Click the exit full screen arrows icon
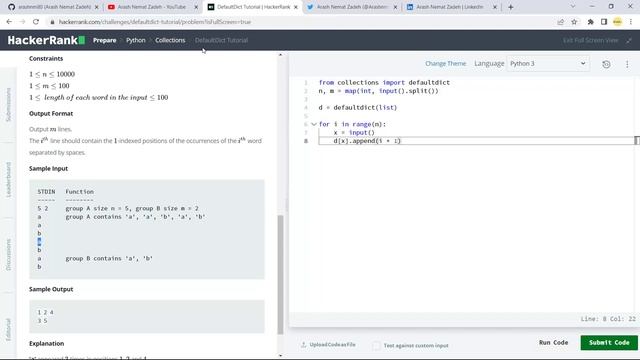The image size is (640, 360). pyautogui.click(x=629, y=40)
